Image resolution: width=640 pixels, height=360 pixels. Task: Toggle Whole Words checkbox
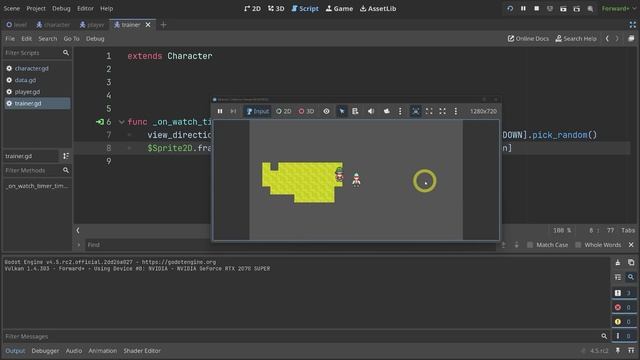[x=599, y=245]
